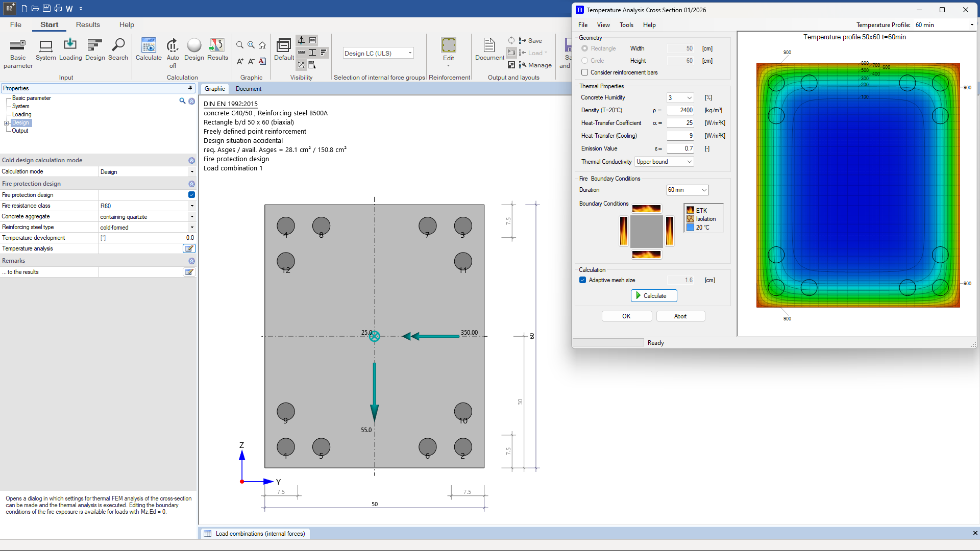Viewport: 980px width, 551px height.
Task: Open the Tools menu in Temperature Analysis window
Action: pos(626,24)
